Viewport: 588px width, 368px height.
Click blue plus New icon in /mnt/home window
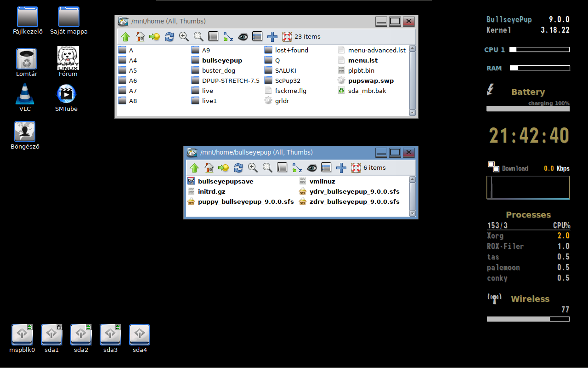[272, 37]
